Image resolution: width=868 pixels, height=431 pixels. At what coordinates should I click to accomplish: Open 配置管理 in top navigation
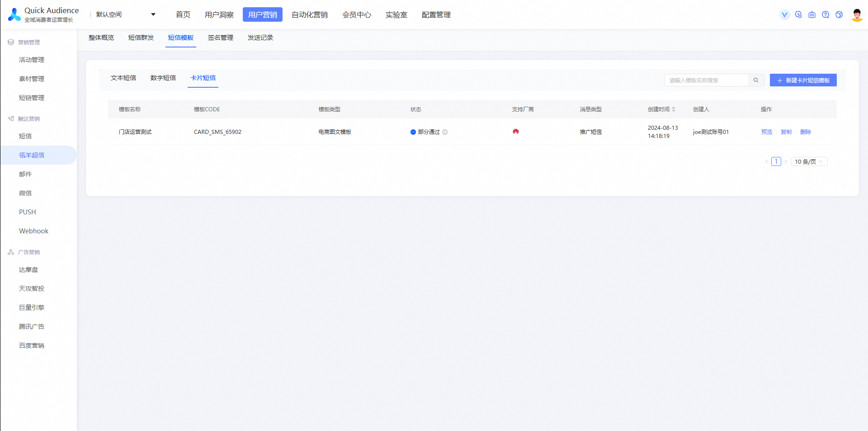pos(436,14)
